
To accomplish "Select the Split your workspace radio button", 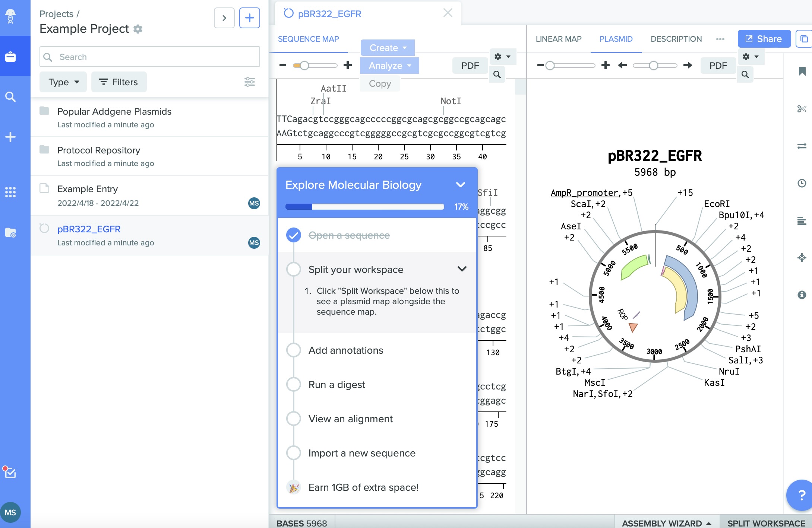I will 294,269.
